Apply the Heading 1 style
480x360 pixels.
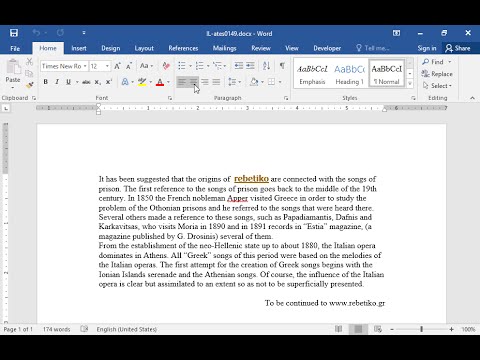pyautogui.click(x=349, y=74)
